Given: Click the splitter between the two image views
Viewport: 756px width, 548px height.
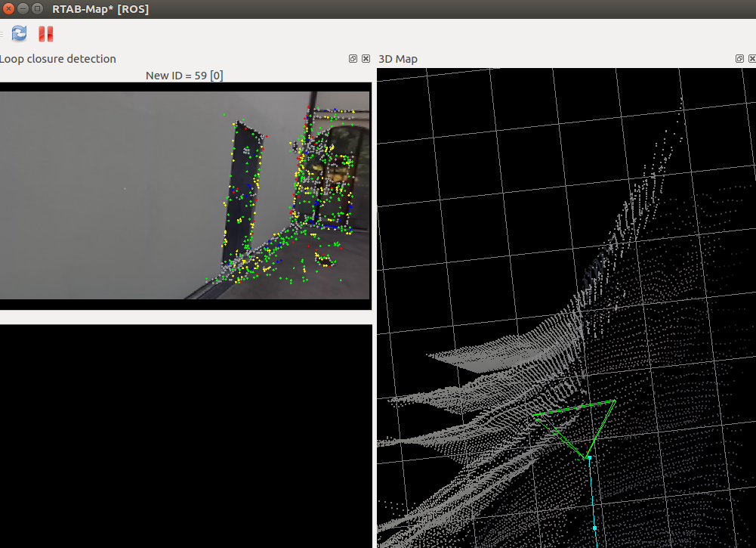Looking at the screenshot, I should click(x=185, y=317).
